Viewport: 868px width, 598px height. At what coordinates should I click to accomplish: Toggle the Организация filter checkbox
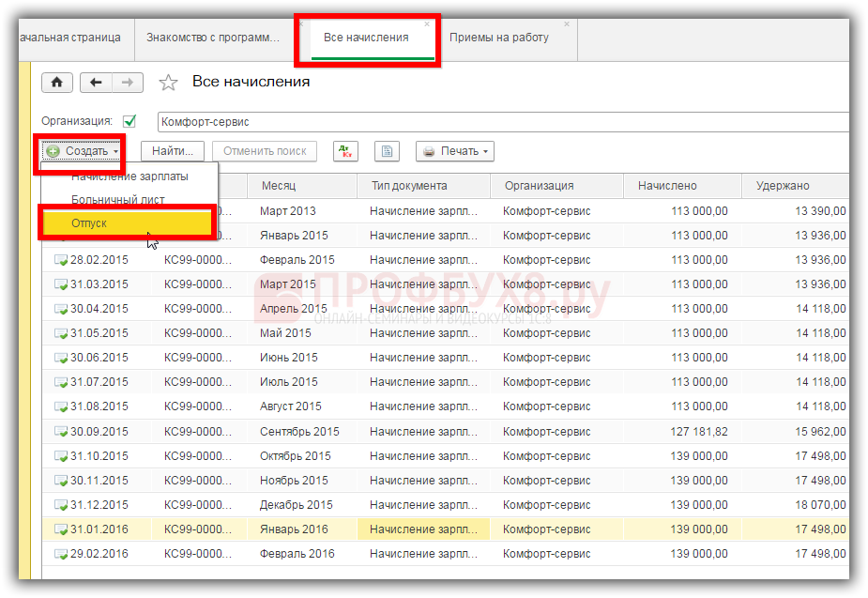(129, 121)
